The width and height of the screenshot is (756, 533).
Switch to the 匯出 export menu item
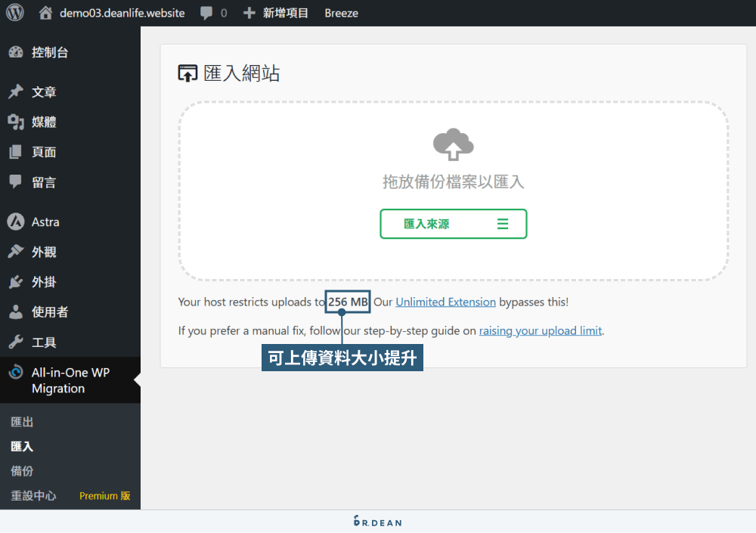pos(22,421)
